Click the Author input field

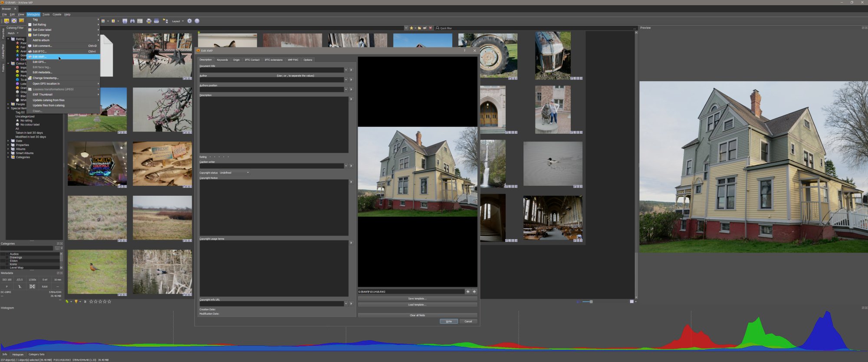pyautogui.click(x=272, y=79)
